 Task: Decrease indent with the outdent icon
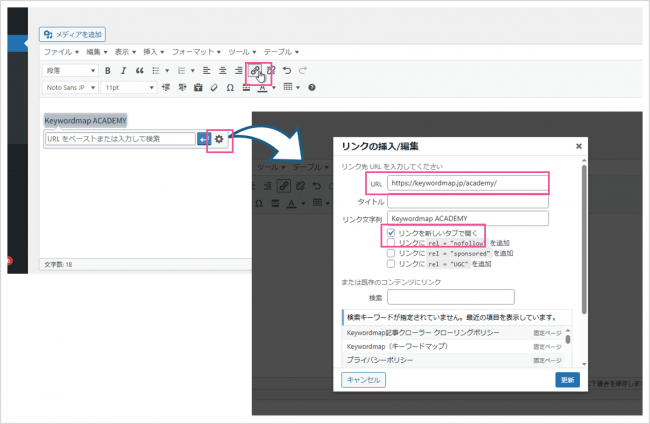pos(166,87)
